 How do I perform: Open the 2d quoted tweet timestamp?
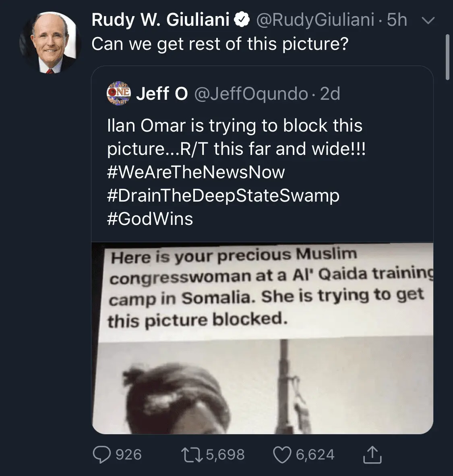point(330,94)
